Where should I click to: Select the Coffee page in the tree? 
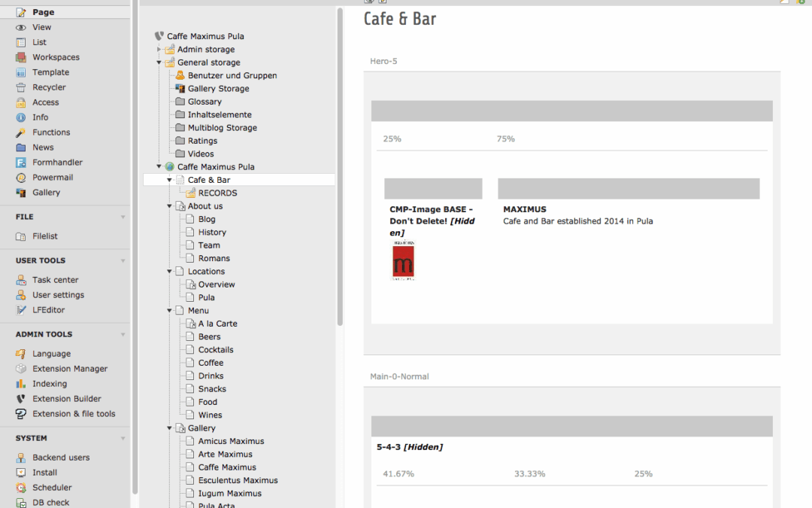211,363
